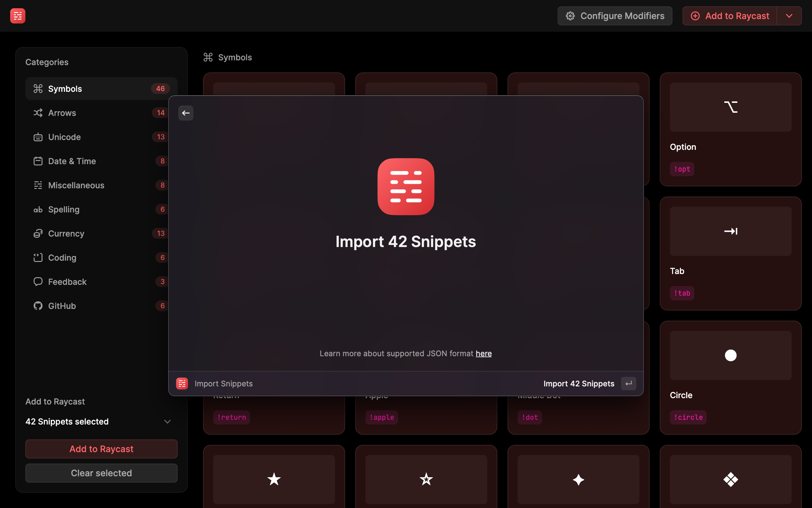Click the Miscellaneous snippets icon in the sidebar
812x508 pixels.
[38, 185]
